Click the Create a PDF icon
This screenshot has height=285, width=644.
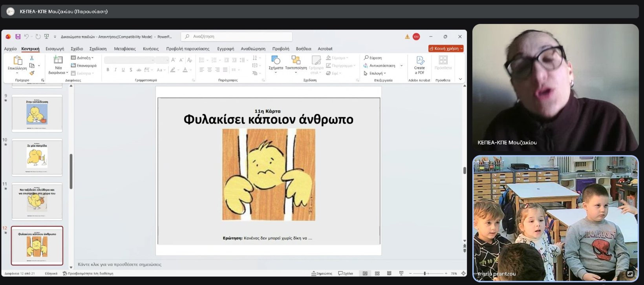tap(419, 65)
